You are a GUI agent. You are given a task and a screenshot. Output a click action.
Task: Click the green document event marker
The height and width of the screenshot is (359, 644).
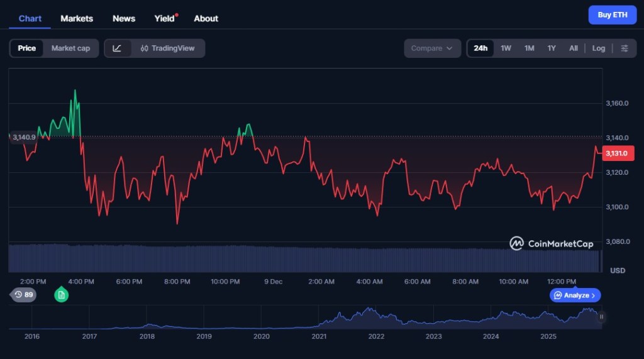point(61,294)
